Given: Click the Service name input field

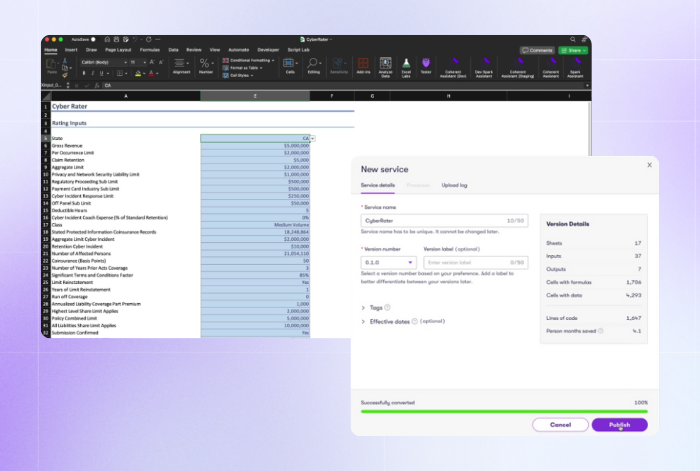Looking at the screenshot, I should tap(444, 221).
